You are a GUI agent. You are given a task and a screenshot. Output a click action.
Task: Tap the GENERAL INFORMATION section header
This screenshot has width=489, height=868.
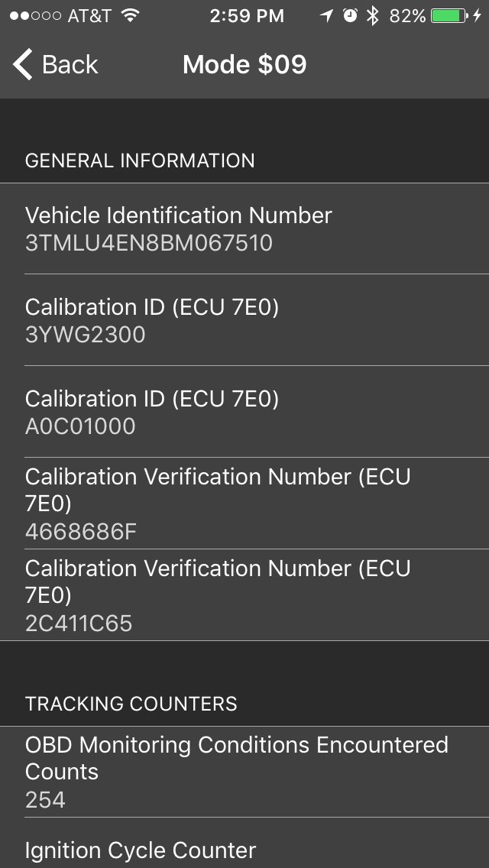140,160
